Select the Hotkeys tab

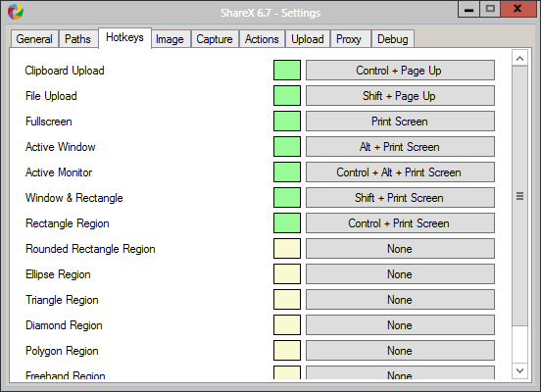click(x=124, y=37)
